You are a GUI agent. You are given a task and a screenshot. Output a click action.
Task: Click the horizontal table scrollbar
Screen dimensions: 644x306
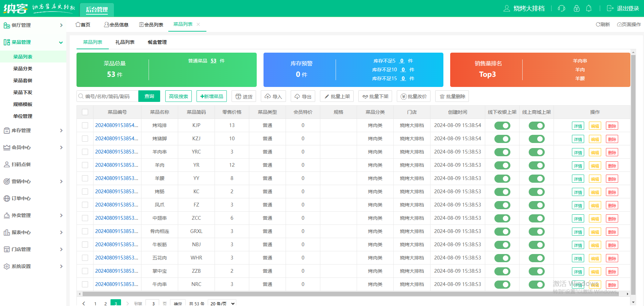(351, 294)
